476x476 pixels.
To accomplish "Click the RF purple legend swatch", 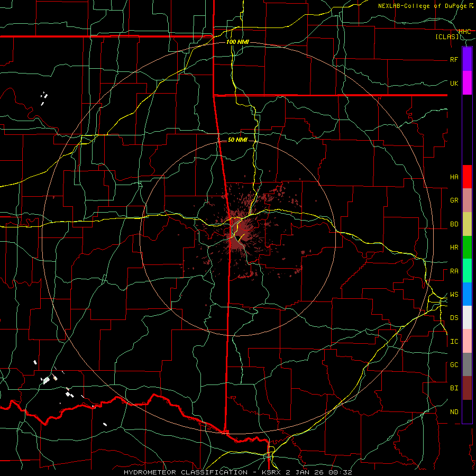I will [x=467, y=59].
